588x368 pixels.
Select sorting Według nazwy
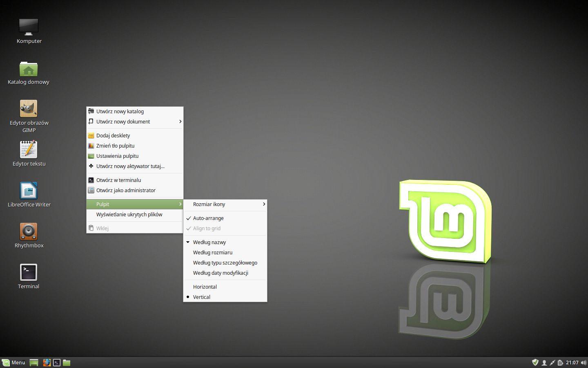tap(225, 242)
